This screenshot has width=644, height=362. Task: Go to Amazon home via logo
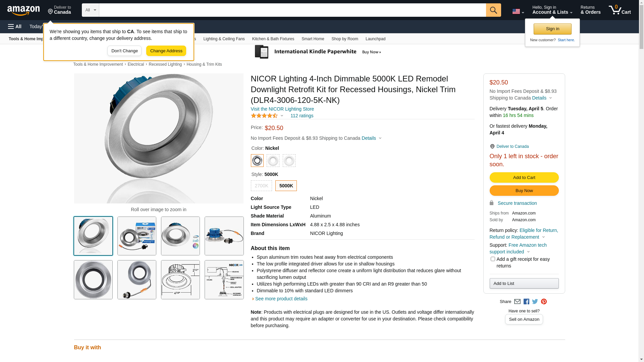tap(23, 11)
